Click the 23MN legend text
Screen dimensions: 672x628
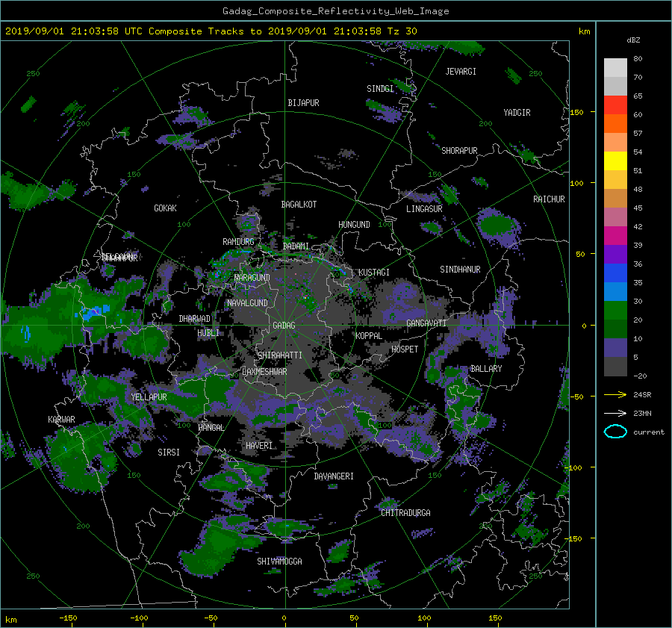[642, 414]
